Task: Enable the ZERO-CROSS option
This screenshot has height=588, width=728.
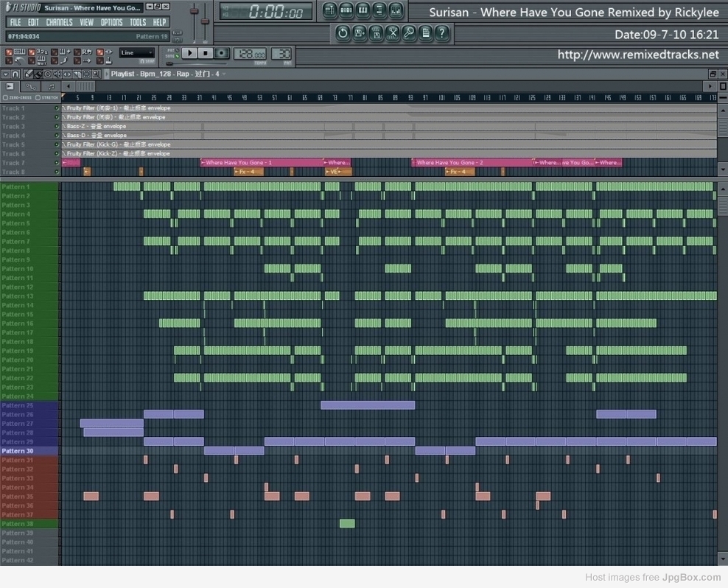Action: pos(18,97)
